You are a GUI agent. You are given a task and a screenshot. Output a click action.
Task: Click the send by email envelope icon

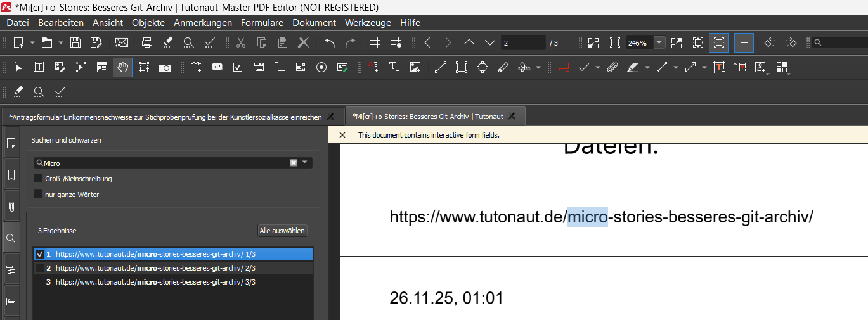click(121, 42)
